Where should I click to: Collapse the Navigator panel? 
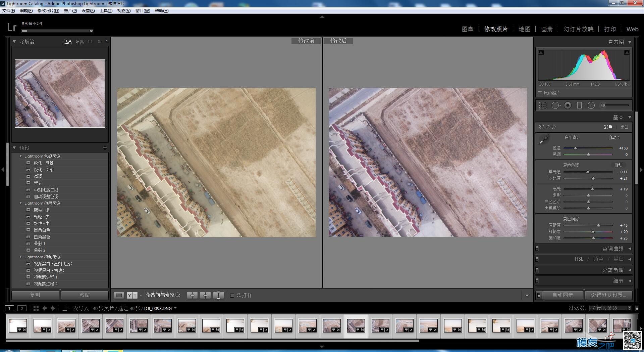14,42
